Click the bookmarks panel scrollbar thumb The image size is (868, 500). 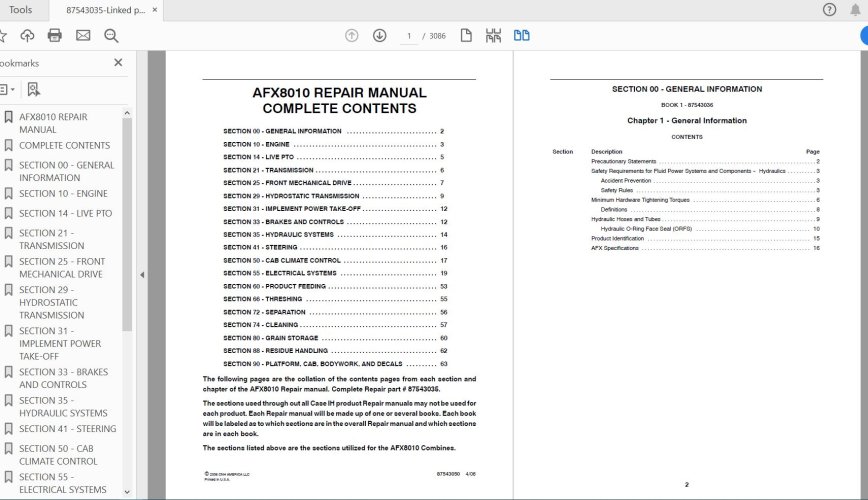(127, 224)
